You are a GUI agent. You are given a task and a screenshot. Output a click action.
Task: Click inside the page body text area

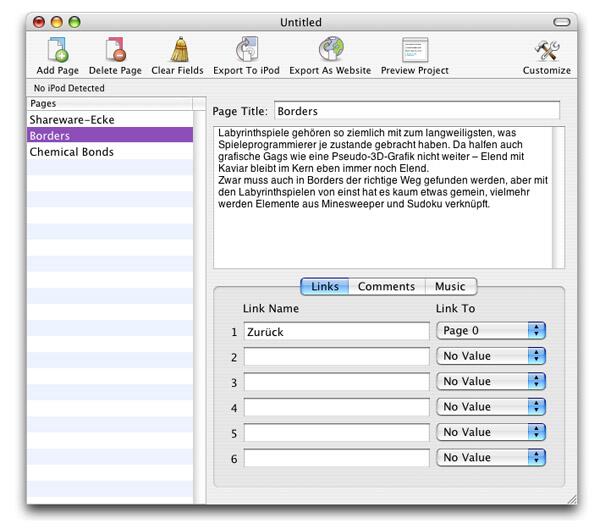[x=383, y=197]
